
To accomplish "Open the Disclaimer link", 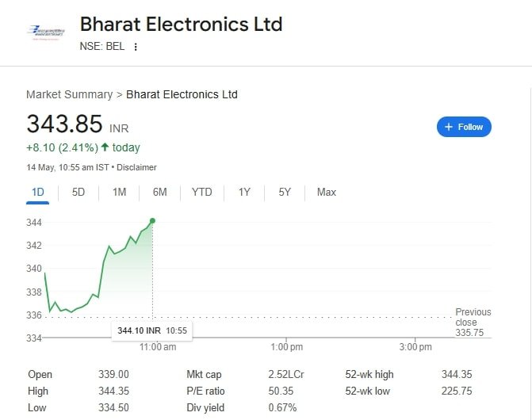I will 137,167.
